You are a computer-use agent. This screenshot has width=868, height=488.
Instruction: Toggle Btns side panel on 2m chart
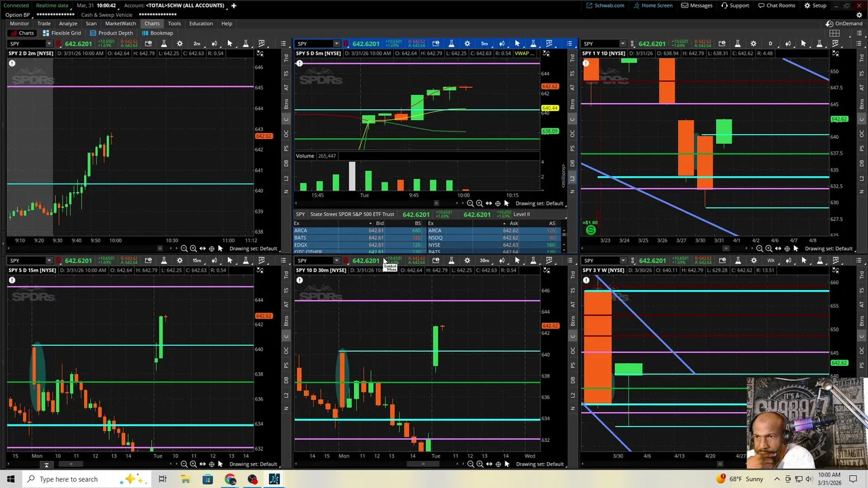(286, 104)
